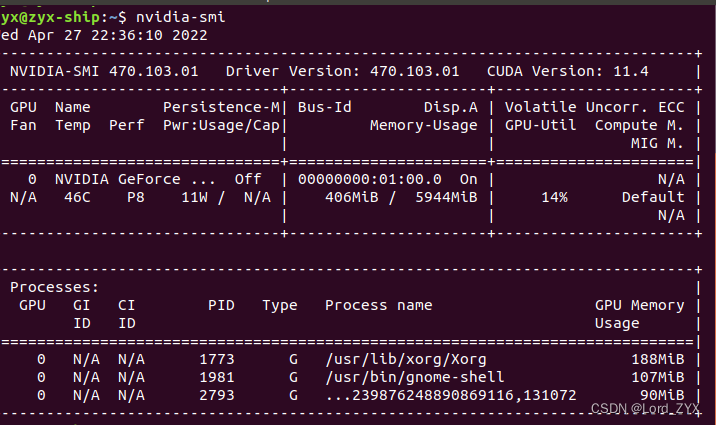Click the '46C' temperature value
Image resolution: width=716 pixels, height=425 pixels.
[x=77, y=197]
